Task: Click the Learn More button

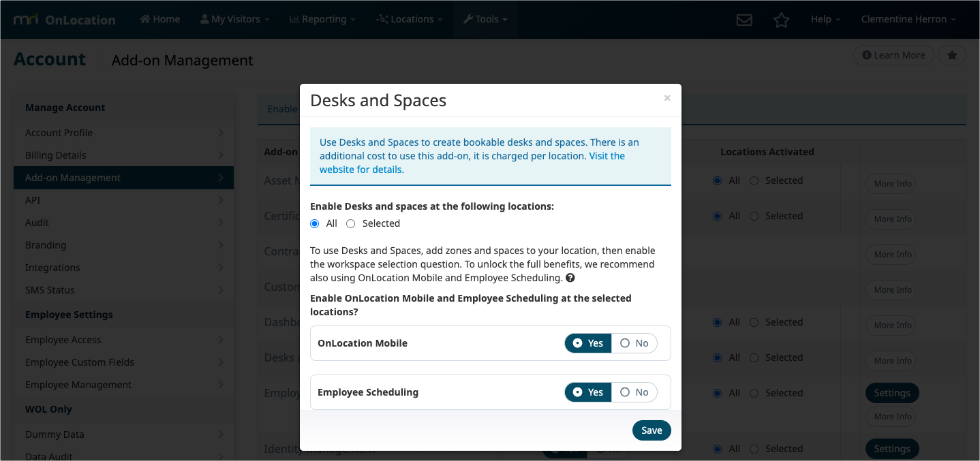Action: pyautogui.click(x=893, y=55)
